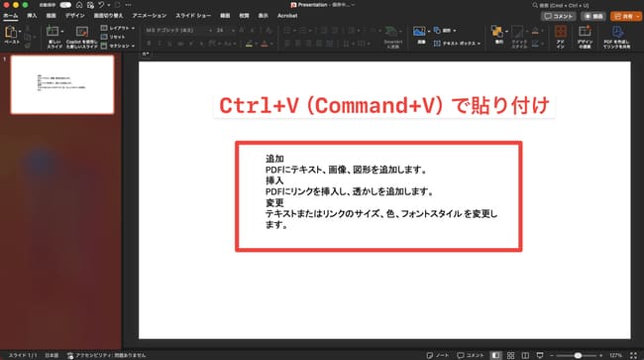Toggle the AutoSave switch in title bar

pos(65,5)
